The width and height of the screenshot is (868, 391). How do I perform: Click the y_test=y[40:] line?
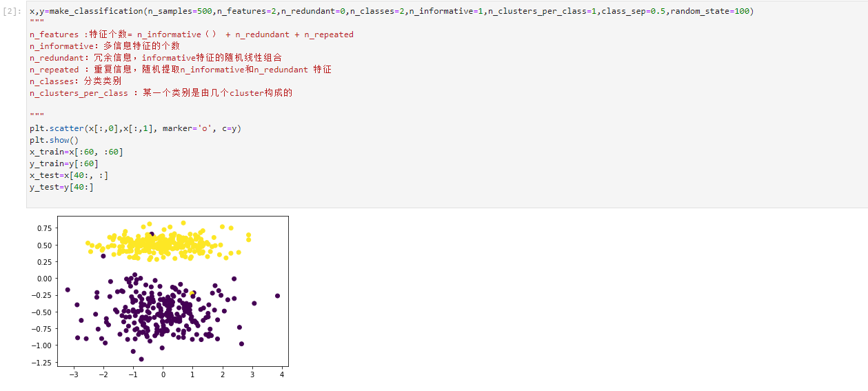click(x=61, y=187)
